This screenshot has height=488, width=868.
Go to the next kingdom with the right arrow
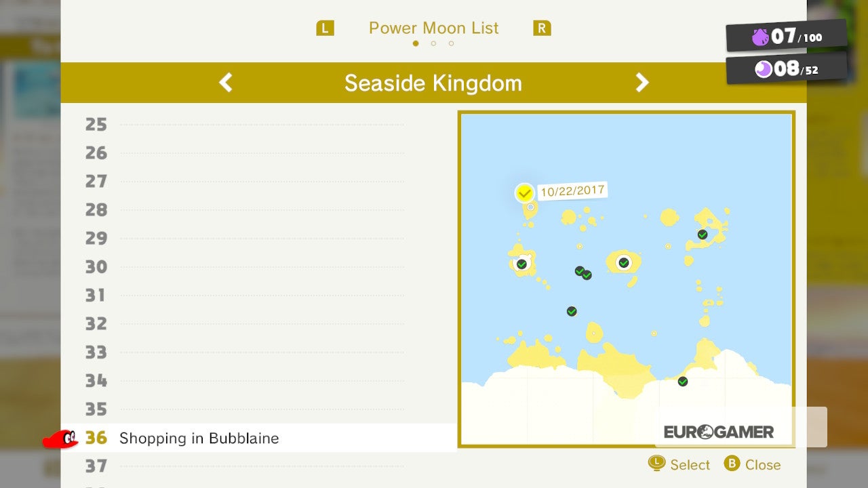pos(642,83)
